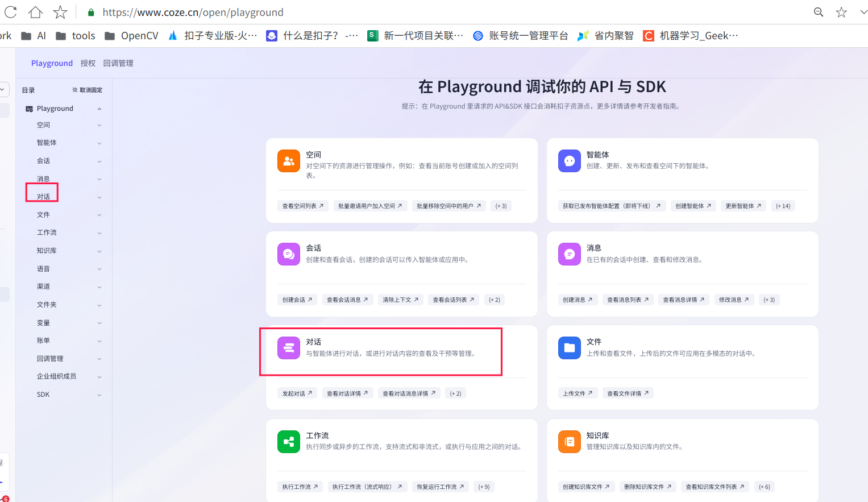Switch to the 授权 tab at the top
Screen dimensions: 868x502
[x=88, y=63]
